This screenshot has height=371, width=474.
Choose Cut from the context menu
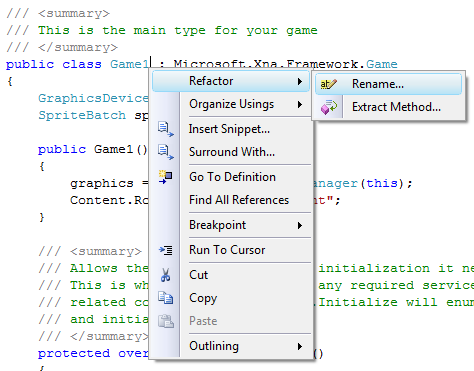click(x=231, y=275)
